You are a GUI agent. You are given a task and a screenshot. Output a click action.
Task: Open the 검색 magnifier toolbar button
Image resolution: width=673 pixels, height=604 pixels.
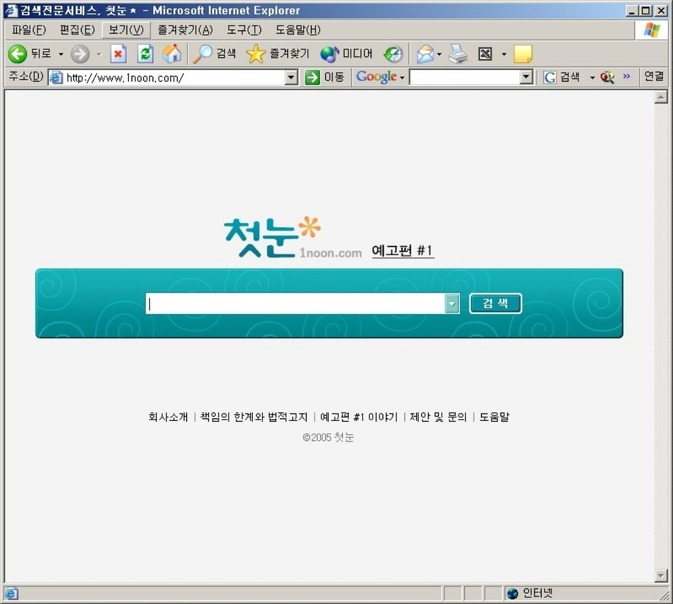click(x=214, y=54)
